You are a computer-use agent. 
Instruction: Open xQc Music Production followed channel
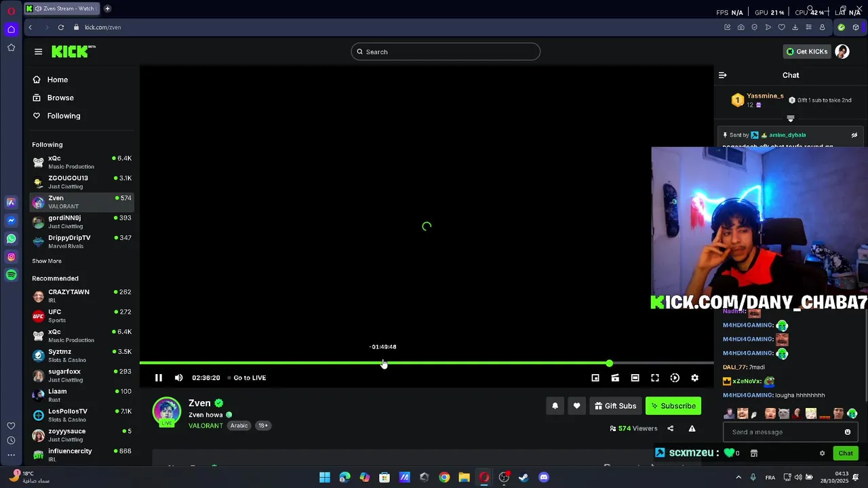tap(82, 162)
